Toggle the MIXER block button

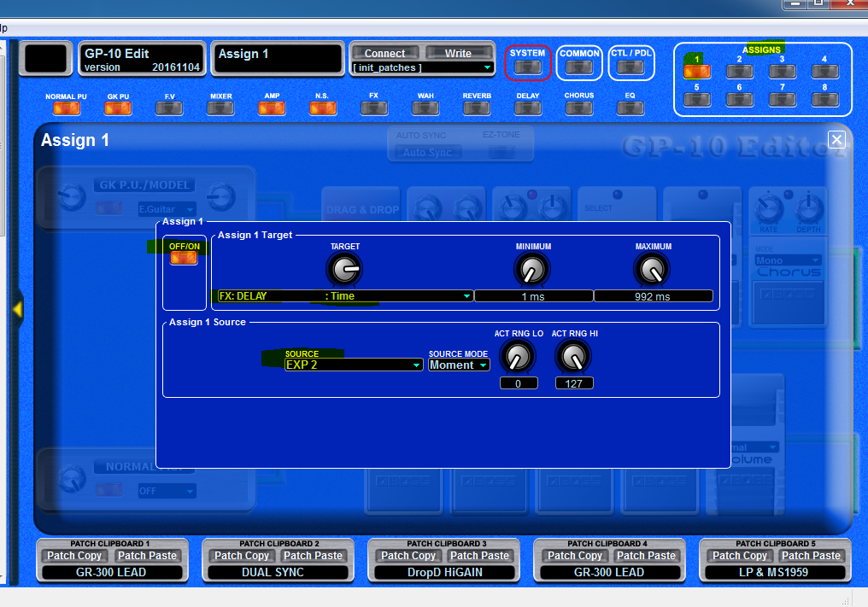point(220,108)
